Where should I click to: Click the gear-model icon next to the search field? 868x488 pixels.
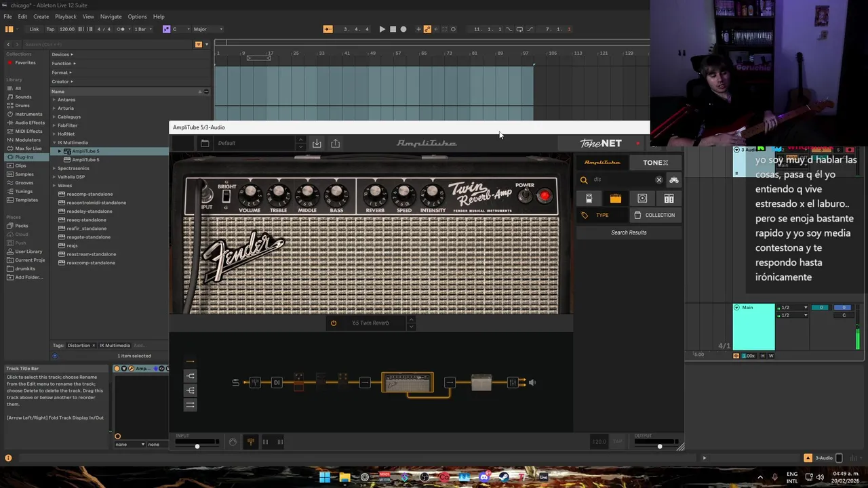(x=673, y=180)
